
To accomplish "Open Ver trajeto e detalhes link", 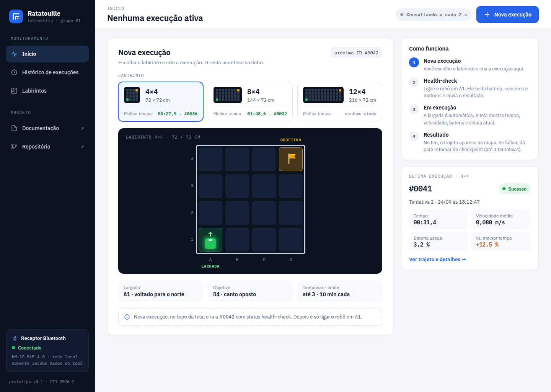I will (x=437, y=260).
